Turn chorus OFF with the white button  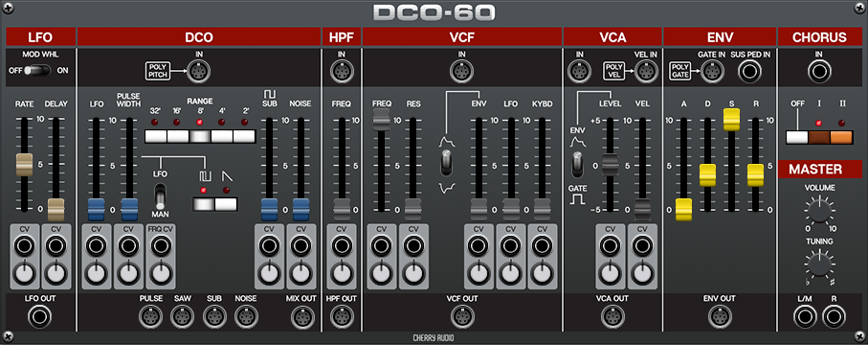[797, 138]
